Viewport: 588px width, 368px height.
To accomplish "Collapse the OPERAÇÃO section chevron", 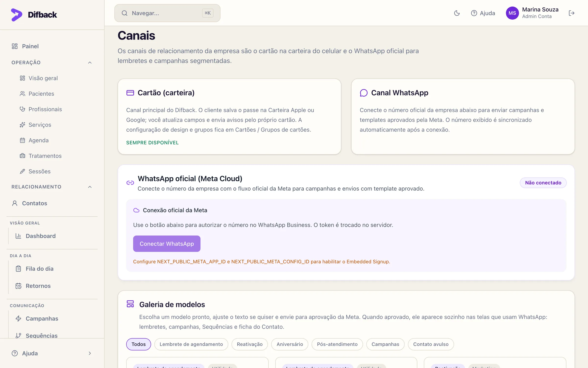I will [x=90, y=63].
